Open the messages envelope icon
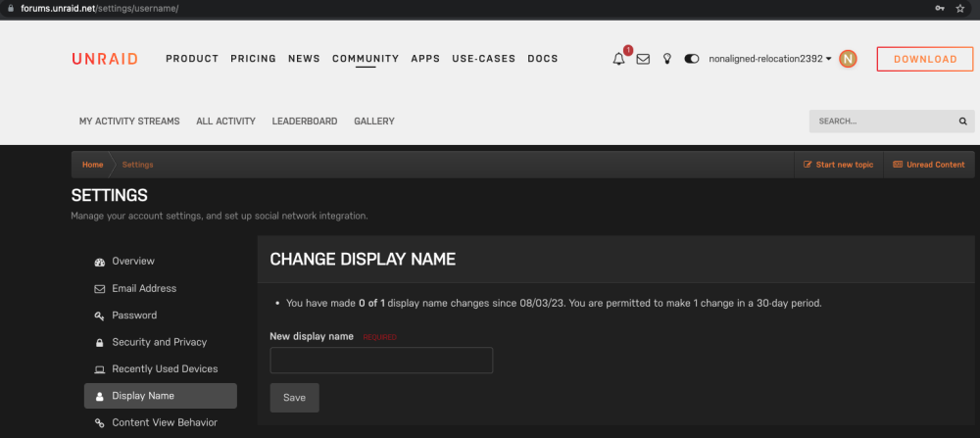Screen dimensions: 980x438 643,60
